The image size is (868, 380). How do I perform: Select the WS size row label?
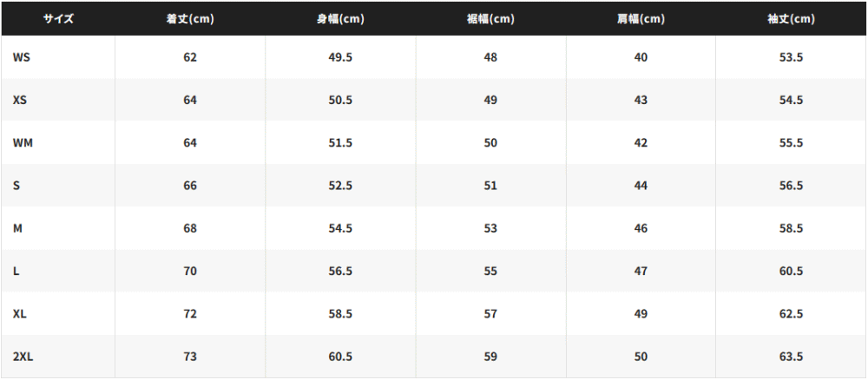[21, 57]
